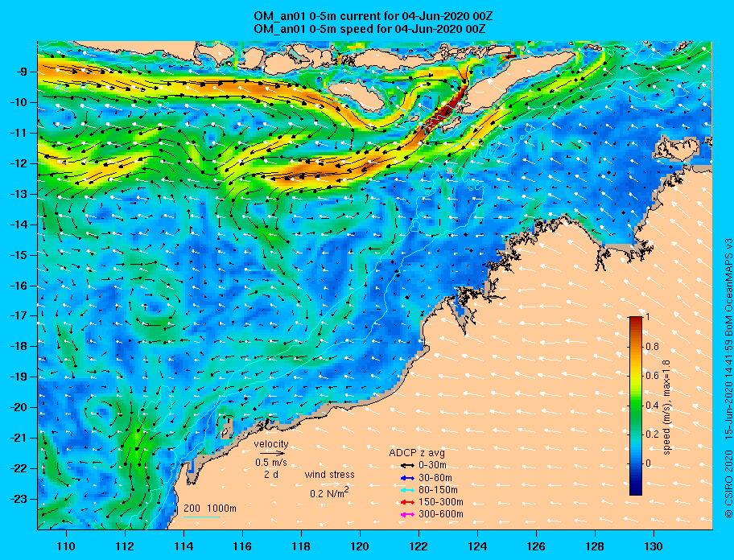Click the colorbar tick label '1'

pos(647,317)
